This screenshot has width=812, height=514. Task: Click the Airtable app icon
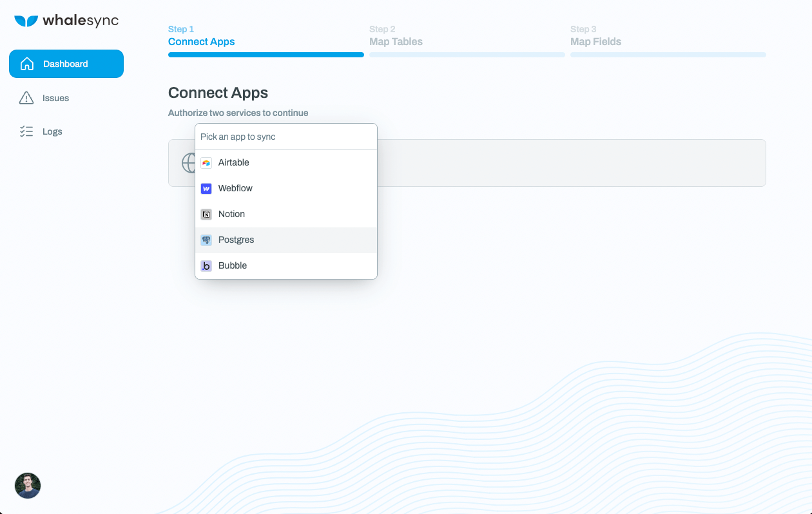click(206, 163)
